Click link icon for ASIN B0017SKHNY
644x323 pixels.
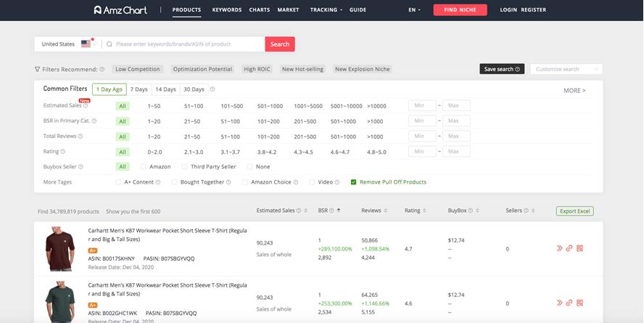(x=569, y=248)
